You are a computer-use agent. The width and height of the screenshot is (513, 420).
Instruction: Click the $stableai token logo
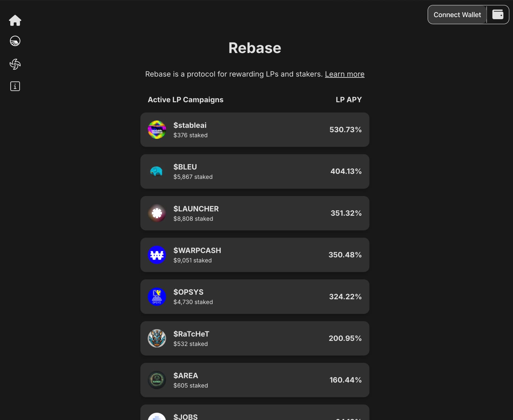point(157,130)
